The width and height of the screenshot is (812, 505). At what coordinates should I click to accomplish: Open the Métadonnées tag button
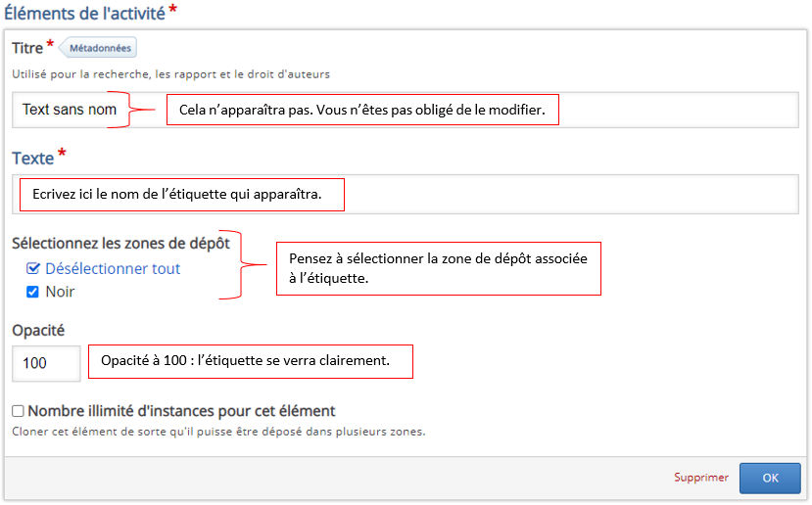101,47
